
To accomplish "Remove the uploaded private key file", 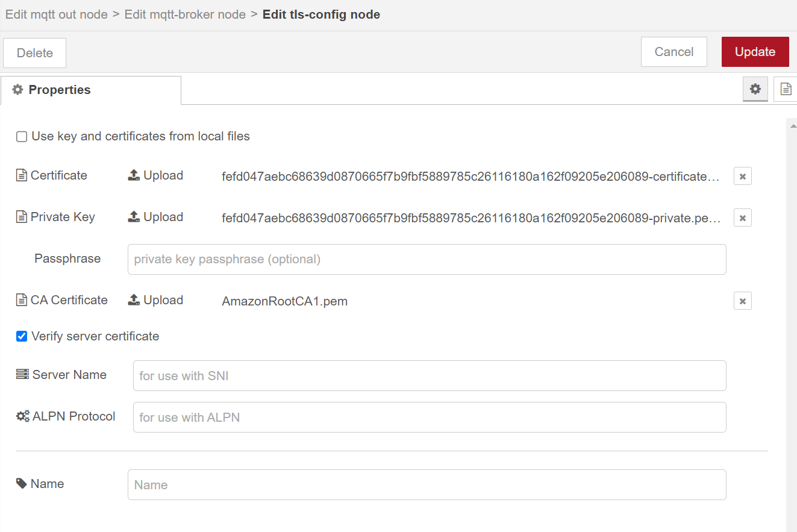I will pos(742,218).
